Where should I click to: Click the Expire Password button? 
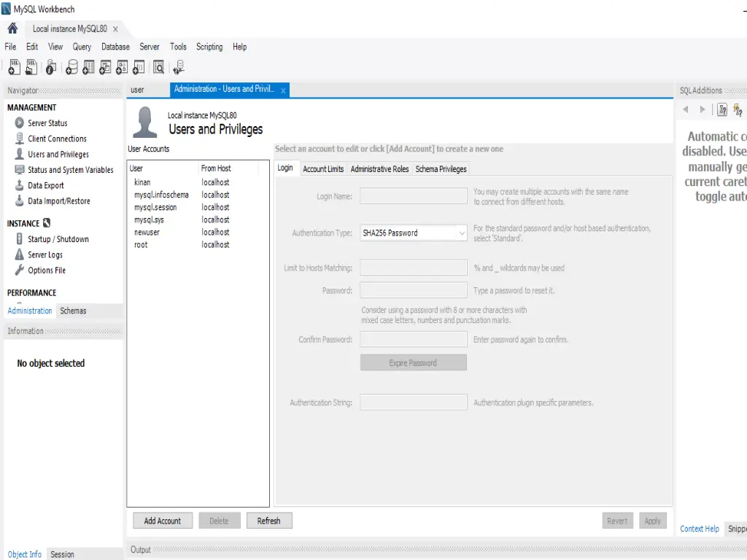(x=413, y=362)
